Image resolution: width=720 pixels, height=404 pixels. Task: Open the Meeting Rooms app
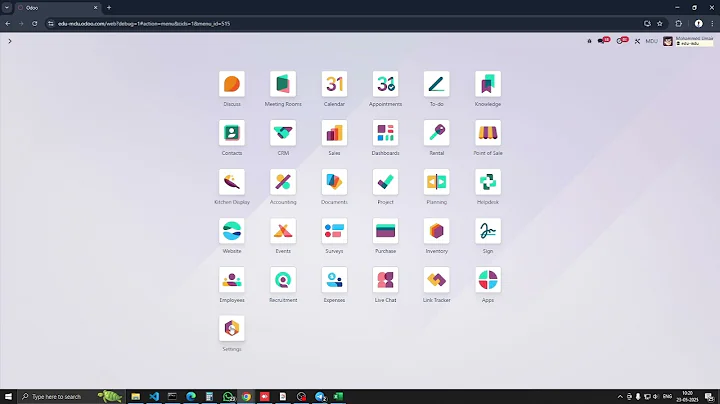pyautogui.click(x=283, y=84)
